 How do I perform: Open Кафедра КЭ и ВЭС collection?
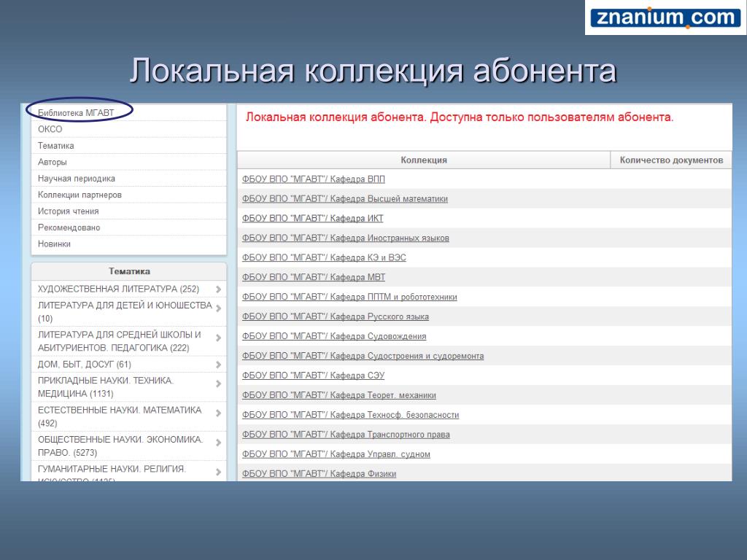[324, 257]
